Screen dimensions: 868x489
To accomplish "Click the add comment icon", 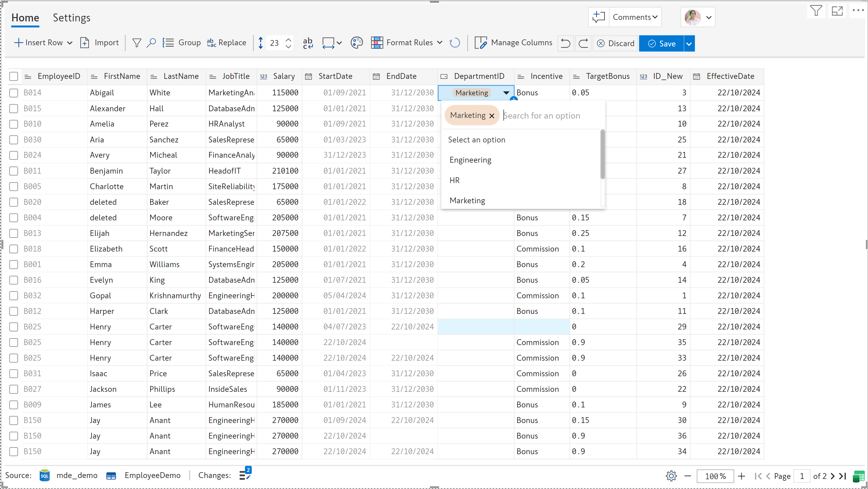I will (x=599, y=17).
